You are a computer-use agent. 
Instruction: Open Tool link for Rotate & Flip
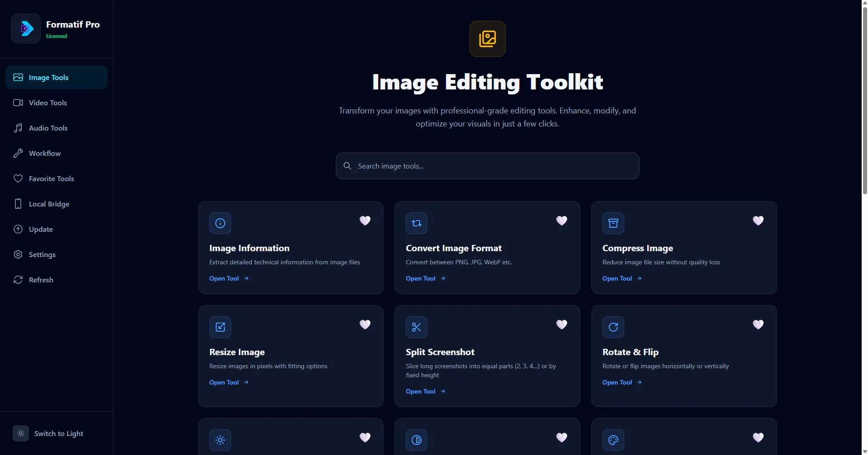(622, 382)
